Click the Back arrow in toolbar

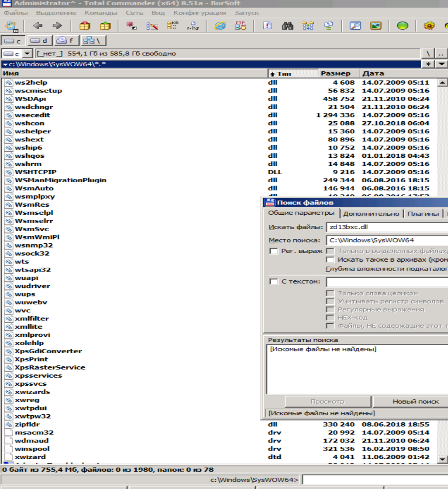pyautogui.click(x=38, y=25)
